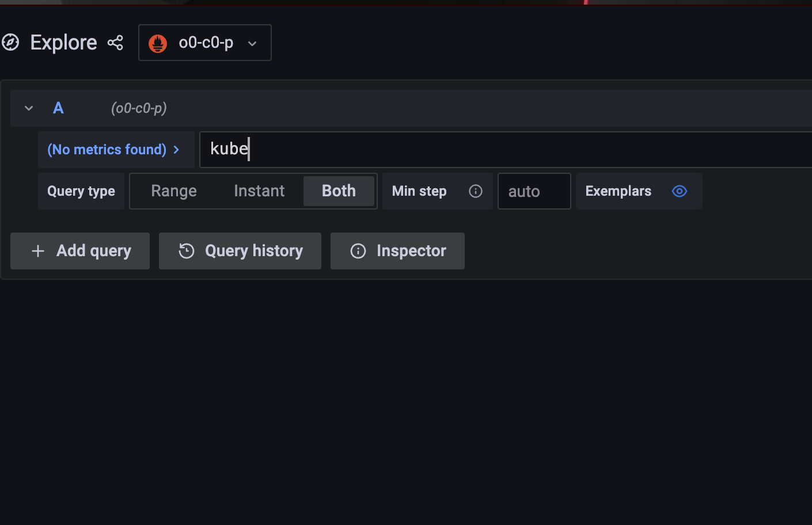Open the metrics browser via No metrics found
Viewport: 812px width, 525px height.
coord(115,149)
